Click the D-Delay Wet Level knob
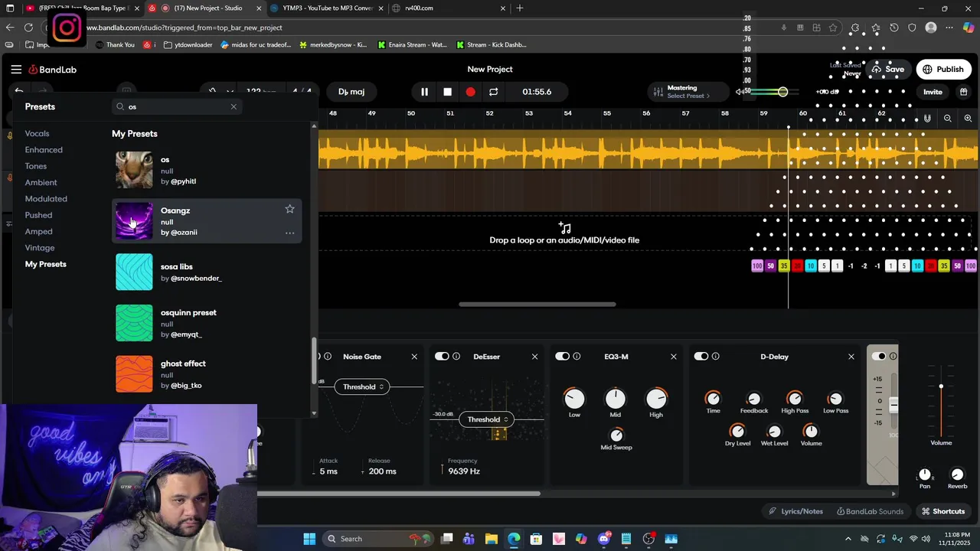Screen dimensions: 980x551 coord(774,432)
